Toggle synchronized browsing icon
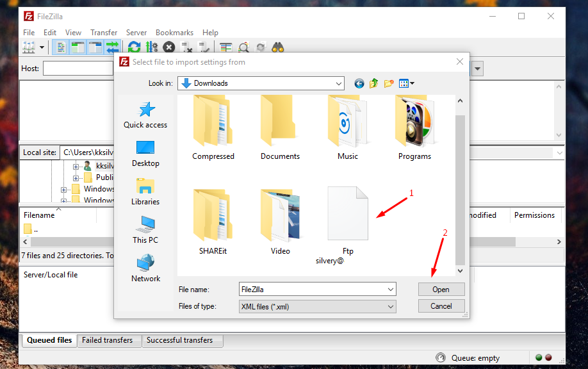The width and height of the screenshot is (588, 369). [x=261, y=47]
